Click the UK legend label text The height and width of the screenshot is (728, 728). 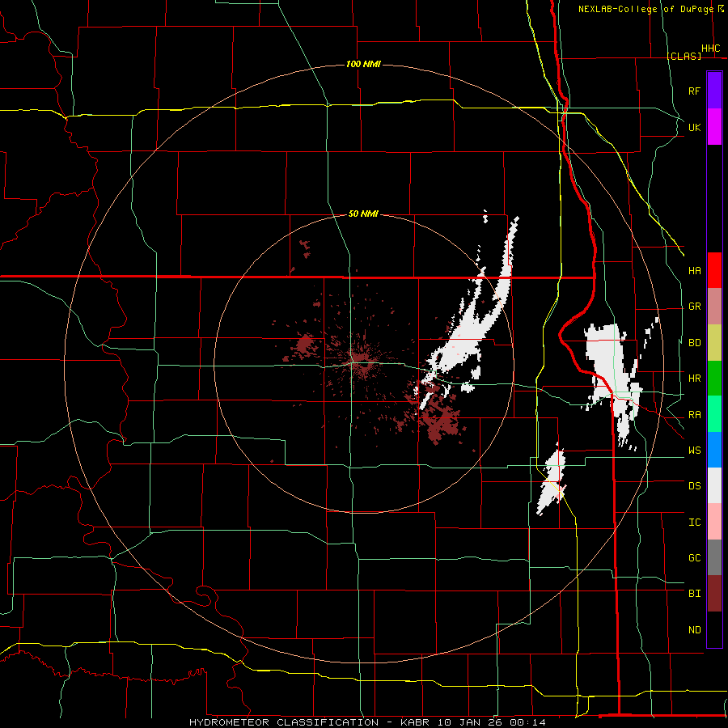coord(694,127)
